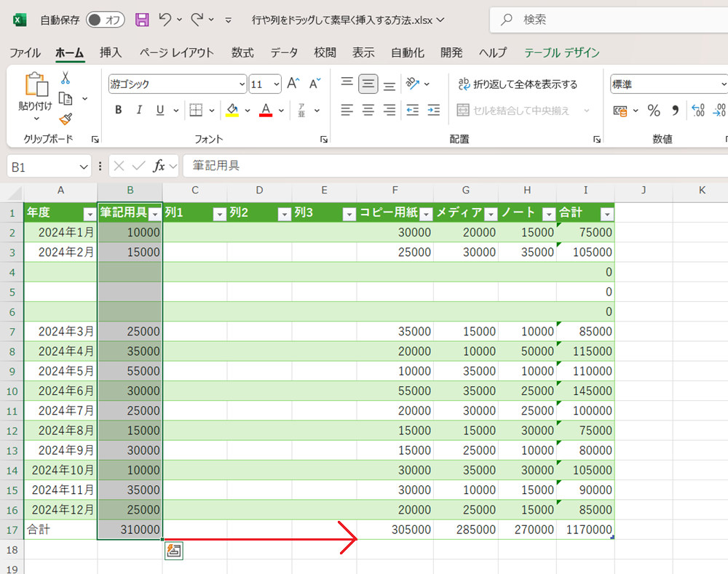Turn on the 自動保存 AutoSave switch
Screen dimensions: 728x574
point(106,20)
